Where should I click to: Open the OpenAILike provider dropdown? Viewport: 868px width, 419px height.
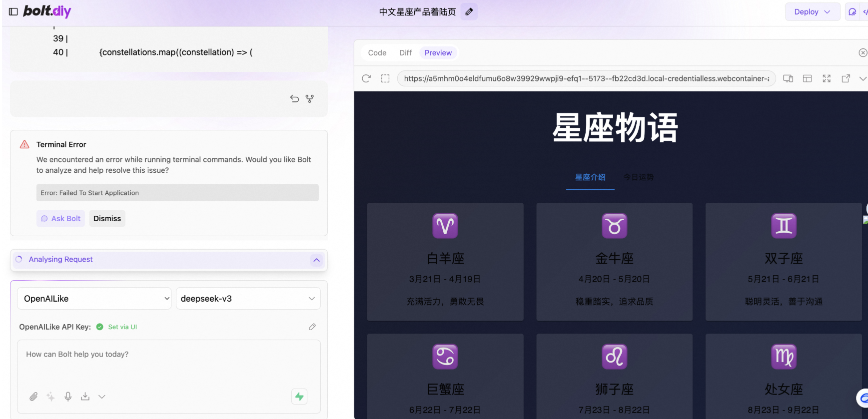(94, 299)
